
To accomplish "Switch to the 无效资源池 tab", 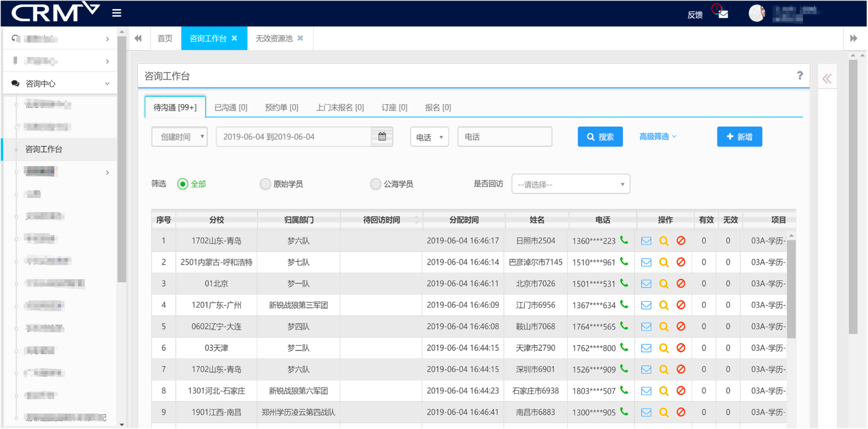I will click(x=274, y=38).
